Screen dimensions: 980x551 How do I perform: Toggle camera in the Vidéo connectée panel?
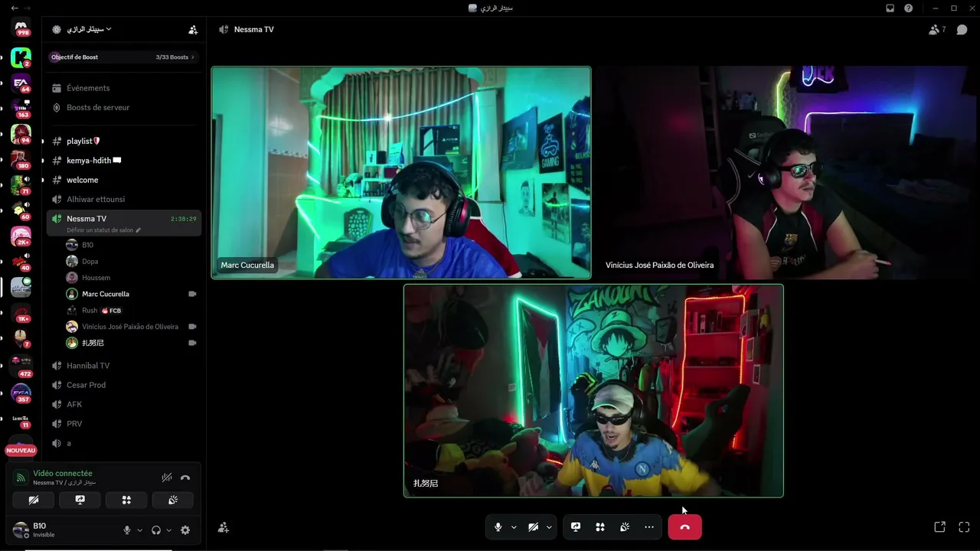pos(34,500)
